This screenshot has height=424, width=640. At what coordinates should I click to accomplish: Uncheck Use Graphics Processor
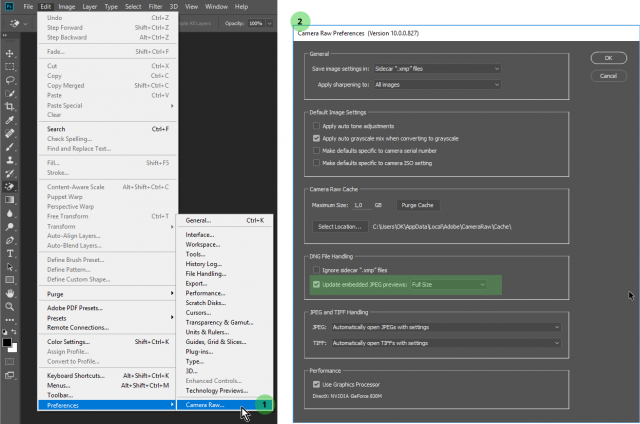pos(316,384)
